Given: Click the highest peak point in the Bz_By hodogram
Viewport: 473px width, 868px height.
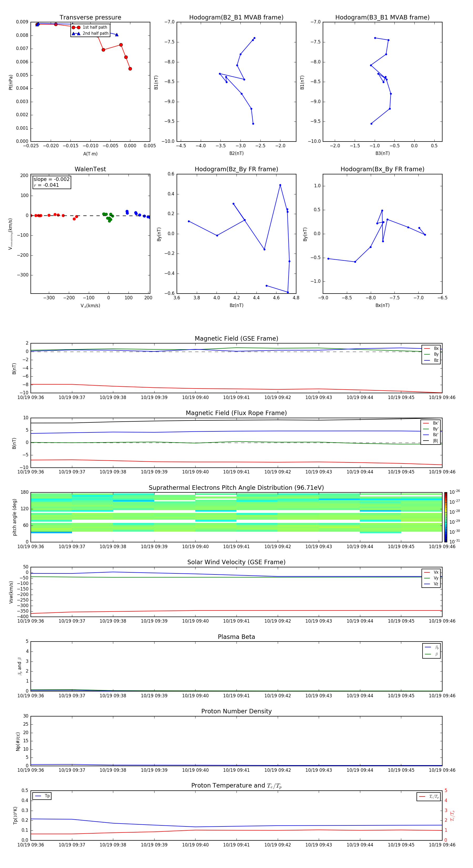Looking at the screenshot, I should 280,185.
